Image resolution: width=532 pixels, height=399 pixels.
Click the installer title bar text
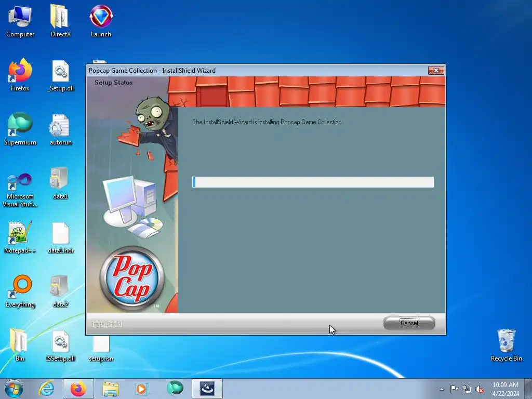[x=152, y=71]
